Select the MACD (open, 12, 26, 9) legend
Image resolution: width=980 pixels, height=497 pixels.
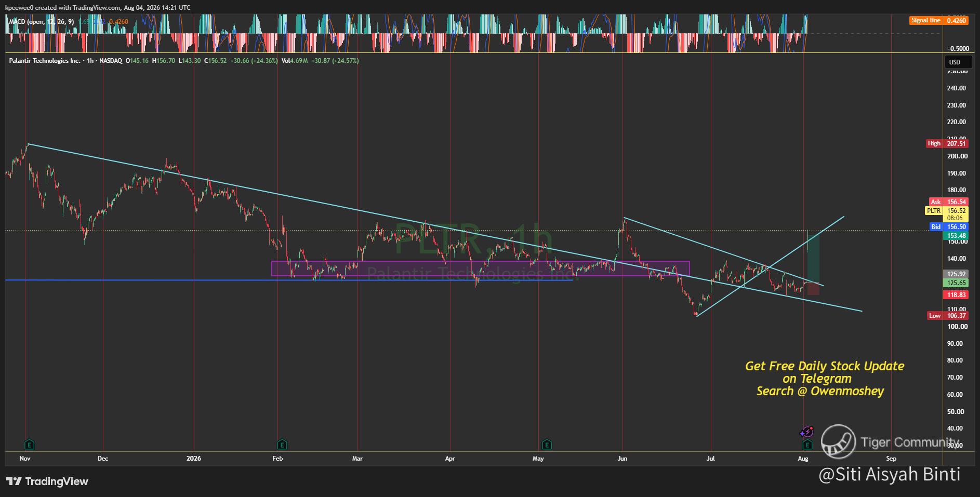[x=42, y=22]
